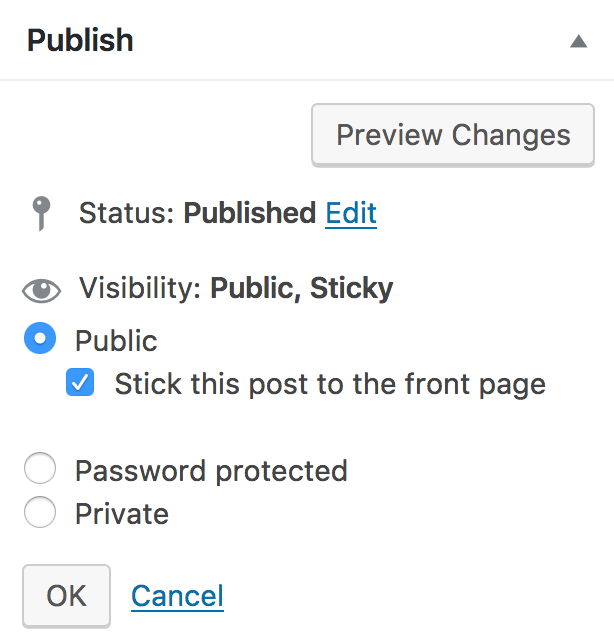This screenshot has width=614, height=636.
Task: Choose the Password protected radio button circle
Action: point(40,469)
